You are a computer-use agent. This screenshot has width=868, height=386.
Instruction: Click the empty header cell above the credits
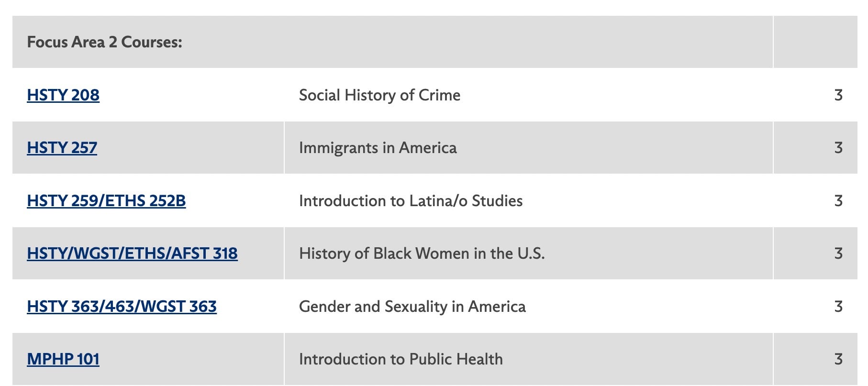[815, 42]
